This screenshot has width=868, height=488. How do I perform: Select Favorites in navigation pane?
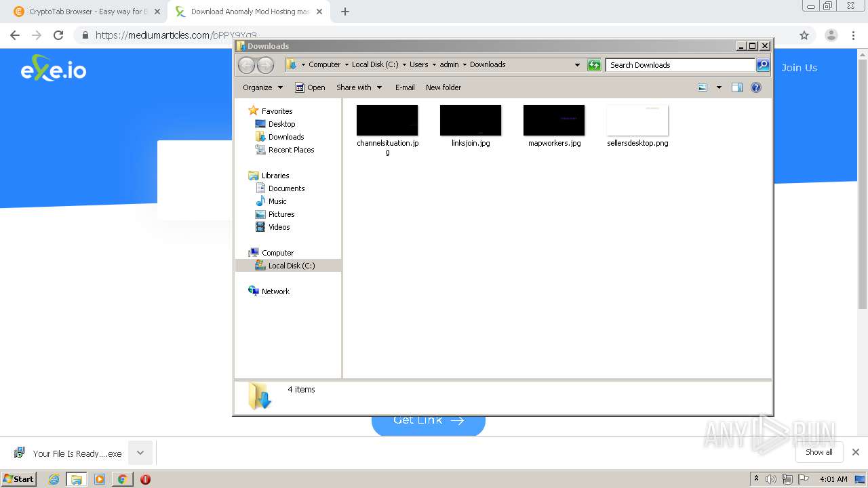coord(271,111)
